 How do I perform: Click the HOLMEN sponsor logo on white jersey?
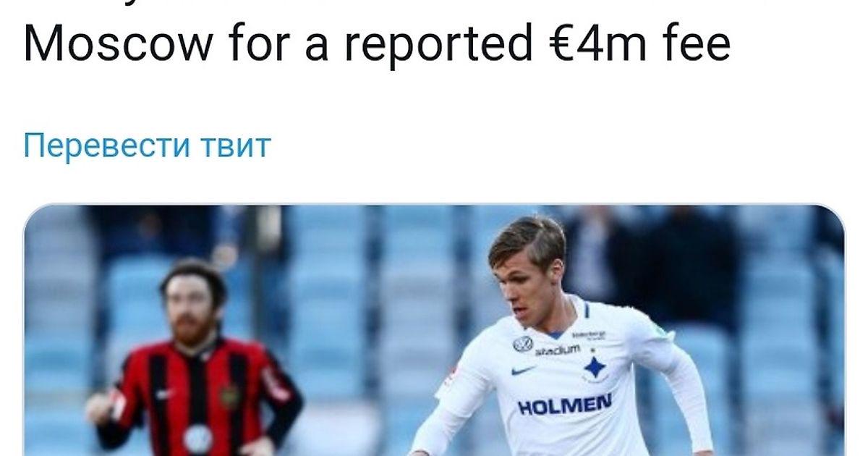point(565,405)
